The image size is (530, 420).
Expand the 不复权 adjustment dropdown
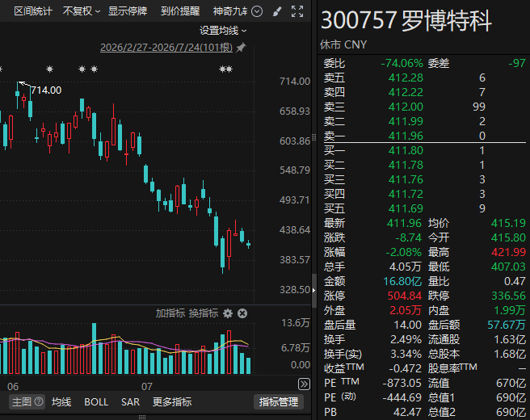81,11
